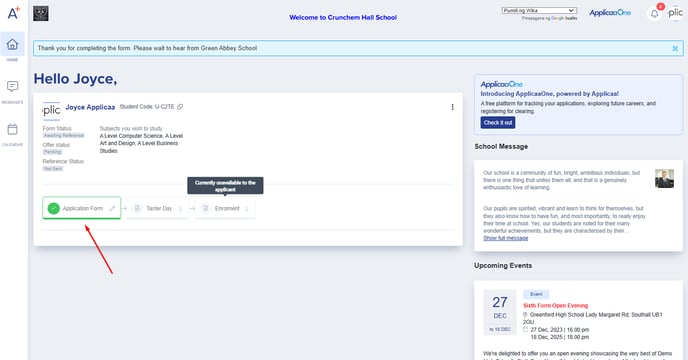Click the Applicaa A+ logo
Image resolution: width=688 pixels, height=360 pixels.
pos(13,13)
